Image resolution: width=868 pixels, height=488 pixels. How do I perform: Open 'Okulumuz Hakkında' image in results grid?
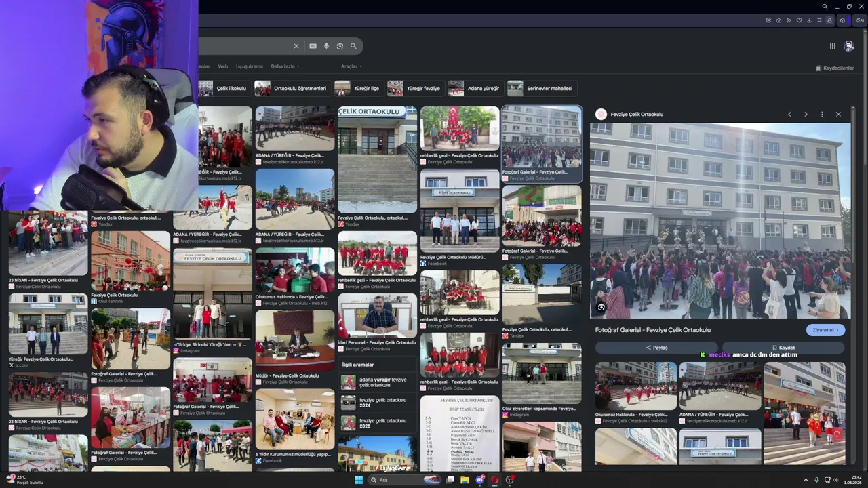295,270
